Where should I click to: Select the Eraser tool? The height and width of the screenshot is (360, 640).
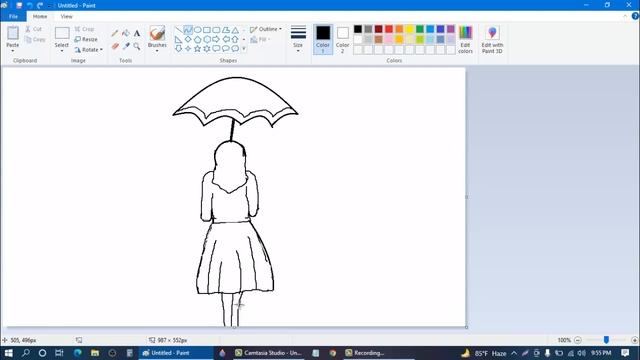115,46
